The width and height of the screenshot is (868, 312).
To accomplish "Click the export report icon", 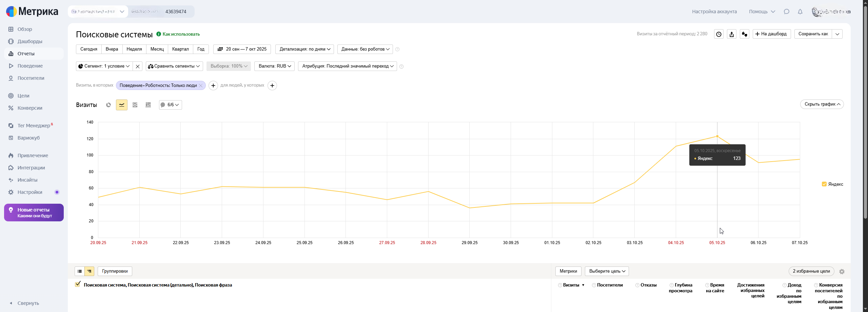I will (732, 34).
